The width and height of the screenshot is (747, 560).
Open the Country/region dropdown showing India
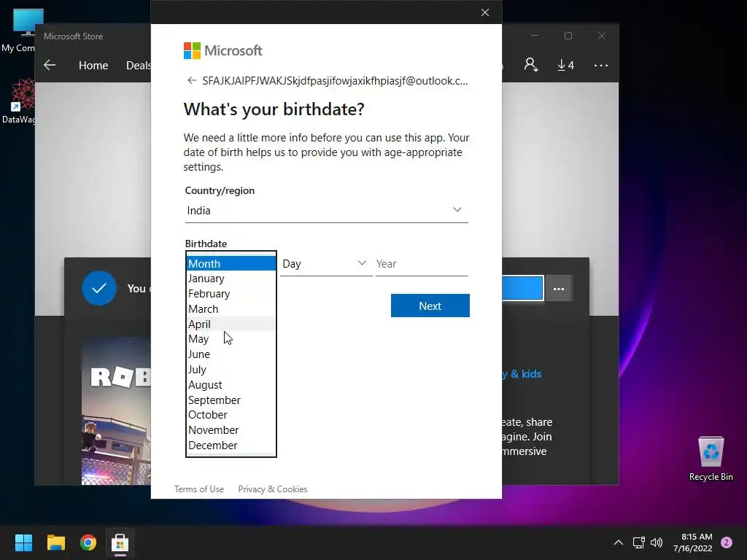click(326, 211)
